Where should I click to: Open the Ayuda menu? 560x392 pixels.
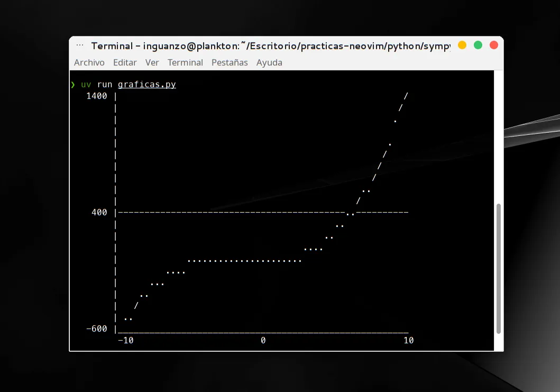point(269,62)
